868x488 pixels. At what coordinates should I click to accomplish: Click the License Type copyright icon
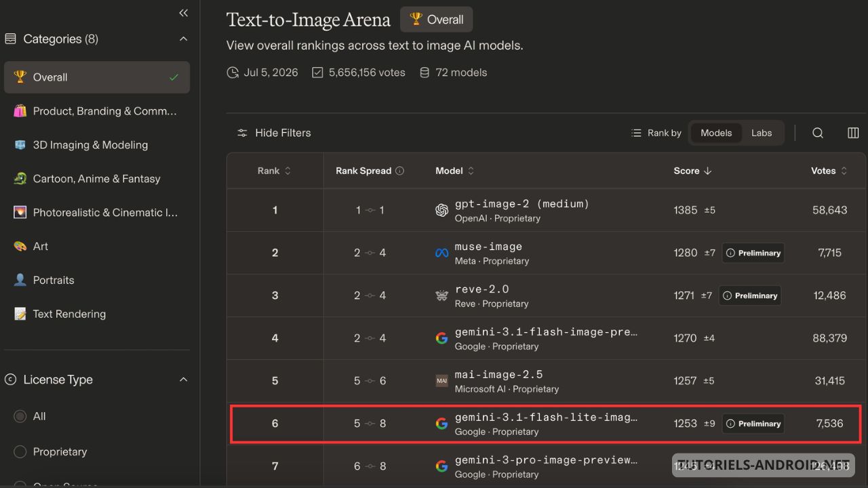pos(10,380)
